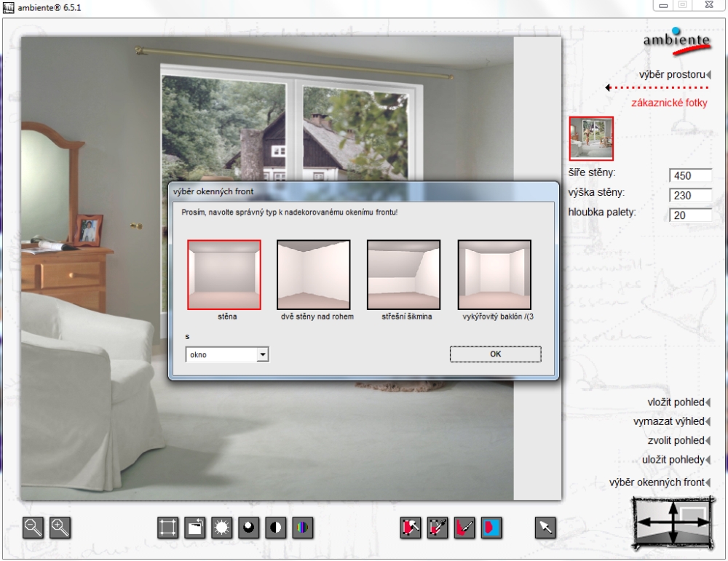This screenshot has height=561, width=728.
Task: Open the 'okno' dropdown
Action: 227,354
